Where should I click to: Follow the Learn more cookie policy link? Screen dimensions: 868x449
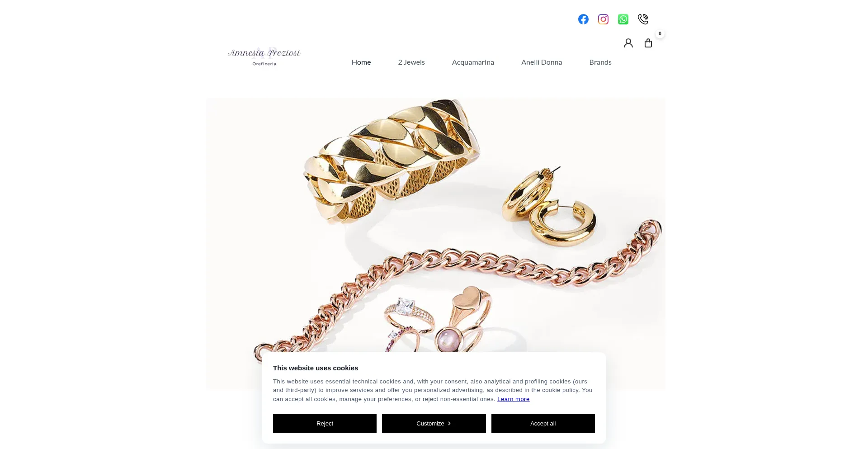coord(513,399)
